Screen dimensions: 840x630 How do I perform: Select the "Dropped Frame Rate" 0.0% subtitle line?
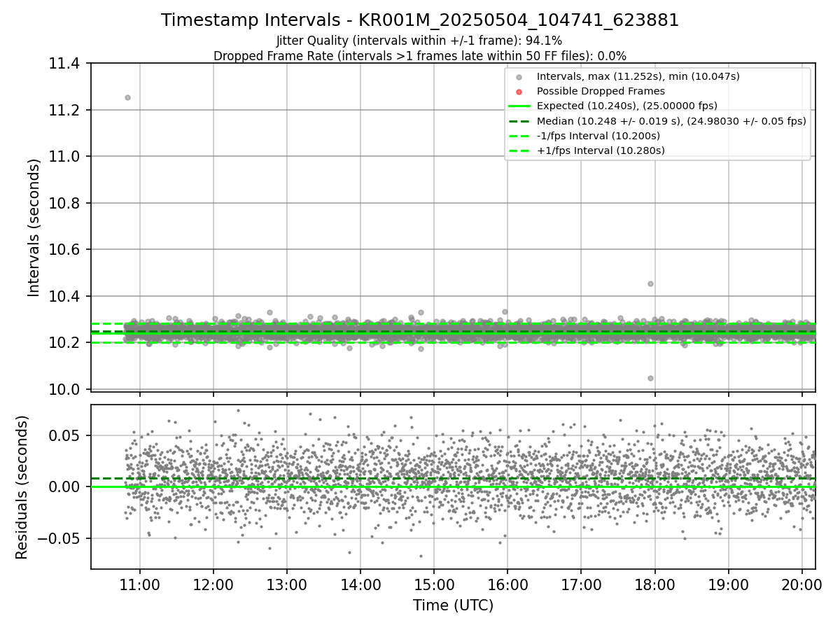(x=420, y=56)
